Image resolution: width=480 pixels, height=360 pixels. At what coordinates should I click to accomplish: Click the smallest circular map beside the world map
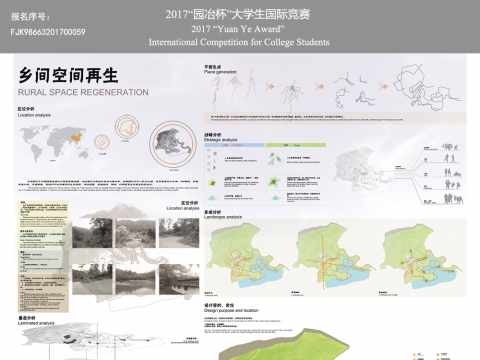tap(102, 142)
